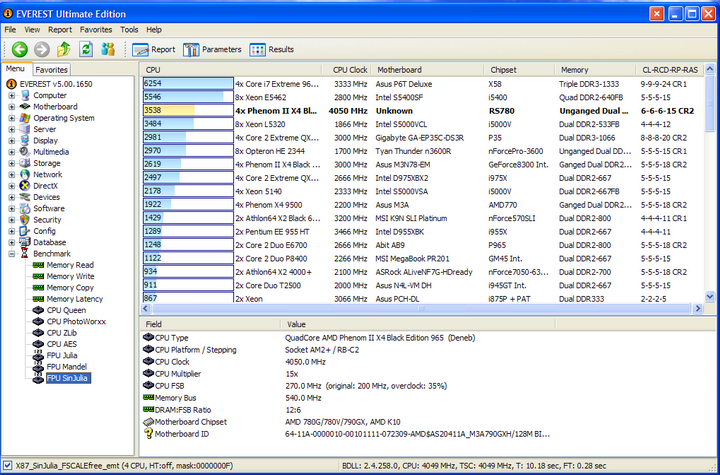
Task: Click the Up level toolbar icon
Action: point(64,49)
